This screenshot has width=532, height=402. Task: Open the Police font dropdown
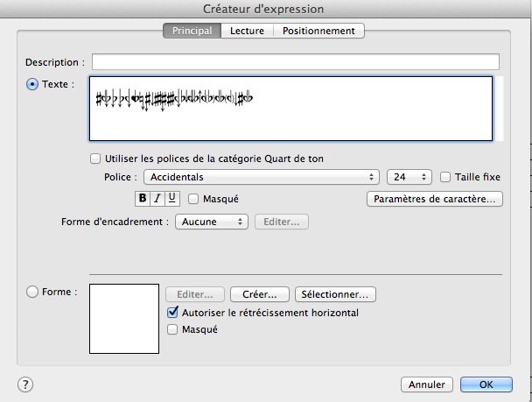point(261,177)
